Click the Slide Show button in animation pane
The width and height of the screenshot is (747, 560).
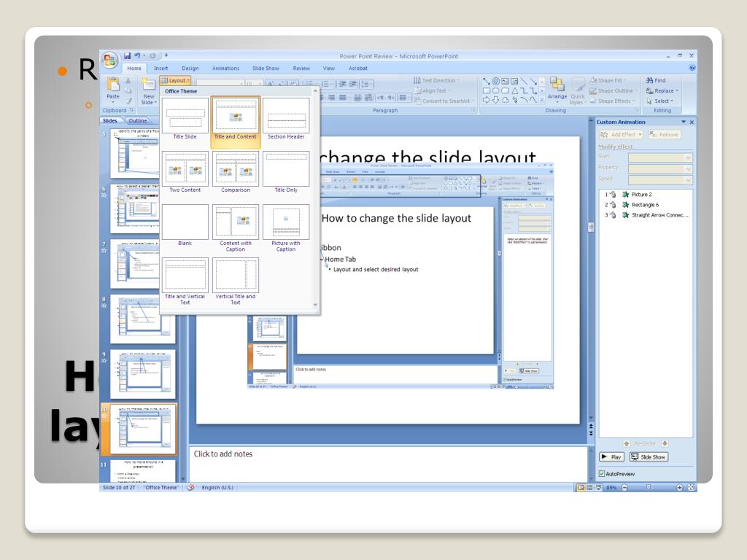(649, 457)
